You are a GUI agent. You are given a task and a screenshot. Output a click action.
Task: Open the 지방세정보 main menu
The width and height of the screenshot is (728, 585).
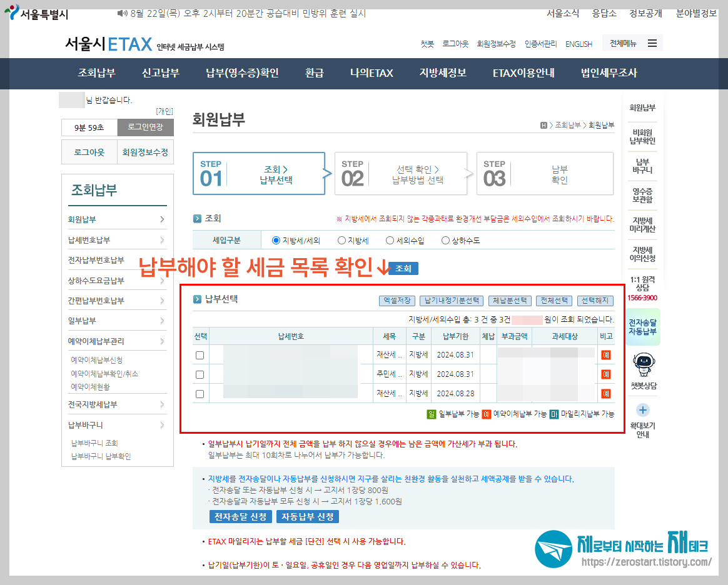[443, 73]
